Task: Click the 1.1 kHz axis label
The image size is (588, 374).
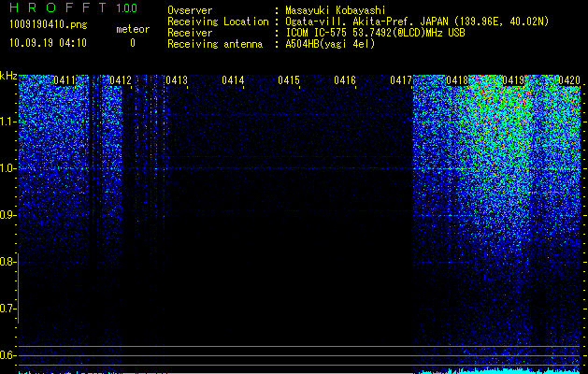Action: coord(7,122)
